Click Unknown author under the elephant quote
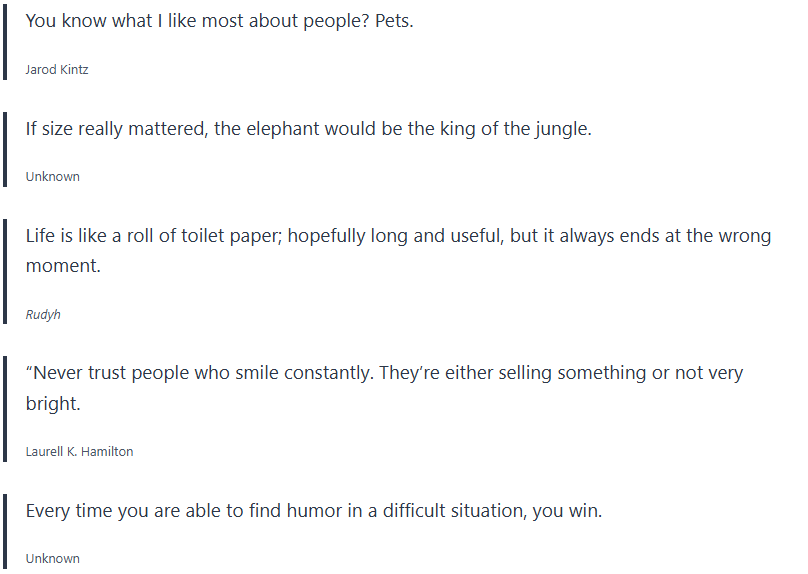 tap(53, 177)
